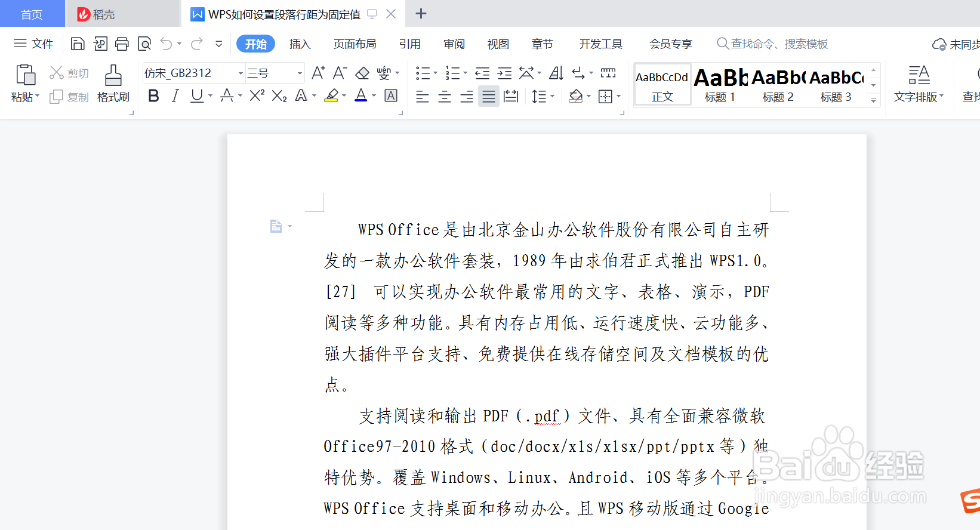Apply the 正文 style
980x530 pixels.
662,84
